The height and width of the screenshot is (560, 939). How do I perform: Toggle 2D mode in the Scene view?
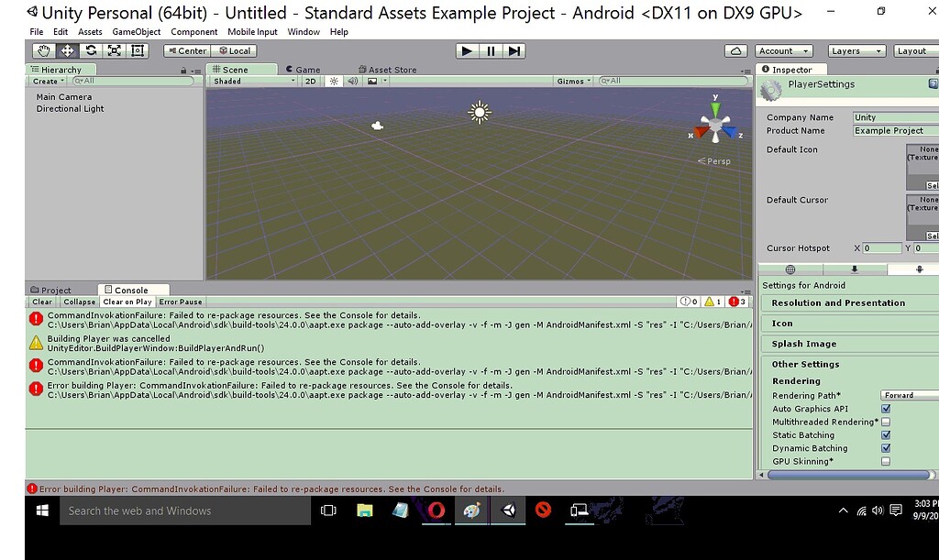click(x=313, y=81)
